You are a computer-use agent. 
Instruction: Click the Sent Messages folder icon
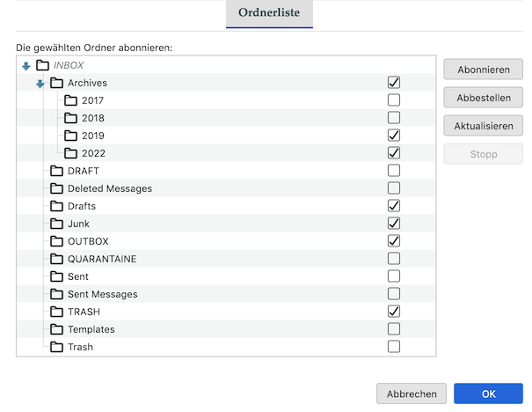tap(56, 294)
